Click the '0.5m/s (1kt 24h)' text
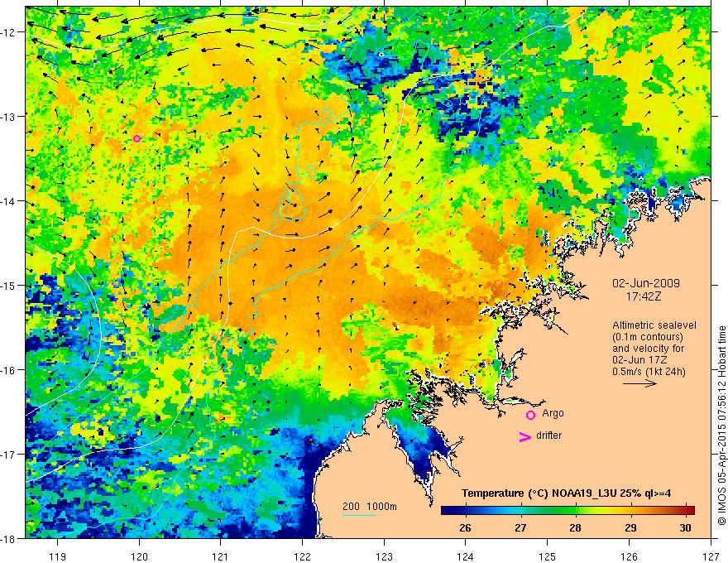This screenshot has width=728, height=563. [649, 372]
